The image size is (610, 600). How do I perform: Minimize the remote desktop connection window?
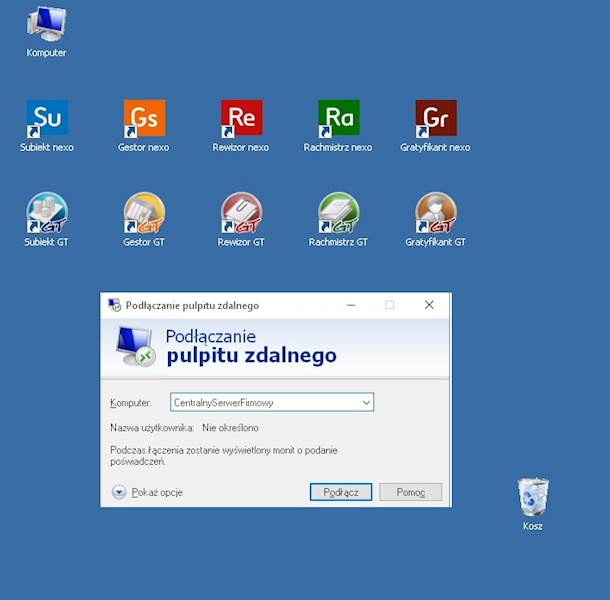[351, 305]
